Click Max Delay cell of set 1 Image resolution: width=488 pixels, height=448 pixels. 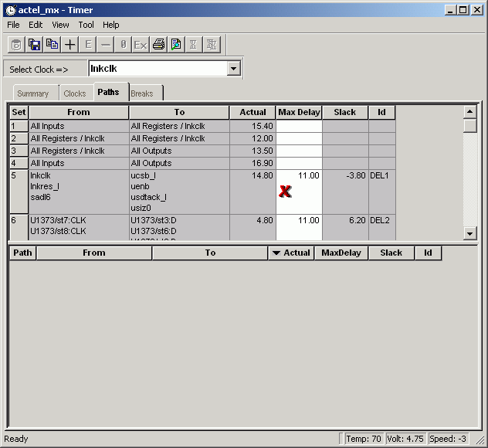click(299, 126)
